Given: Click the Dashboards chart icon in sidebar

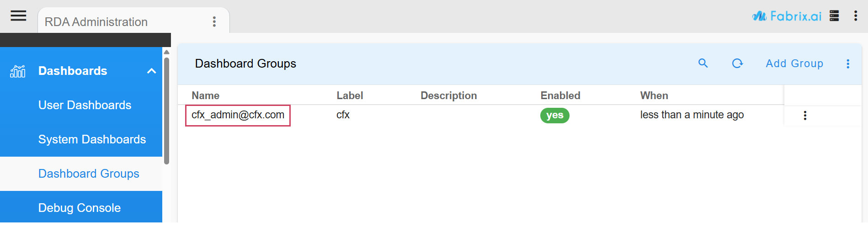Looking at the screenshot, I should pyautogui.click(x=18, y=71).
